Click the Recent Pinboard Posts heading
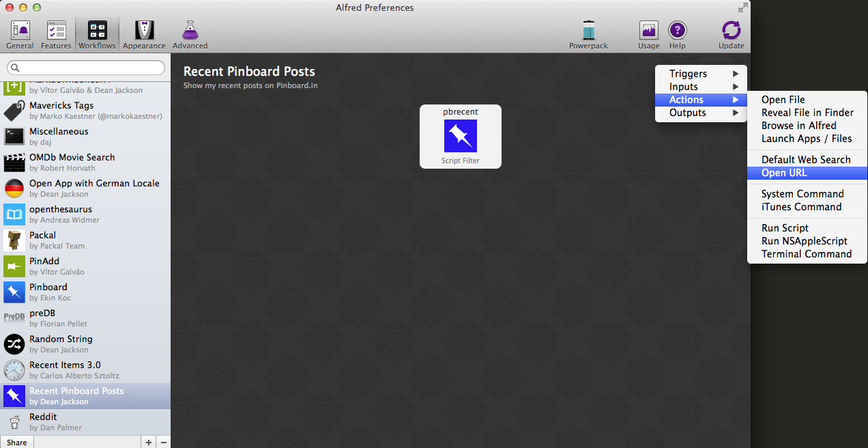The height and width of the screenshot is (448, 868). pos(249,72)
